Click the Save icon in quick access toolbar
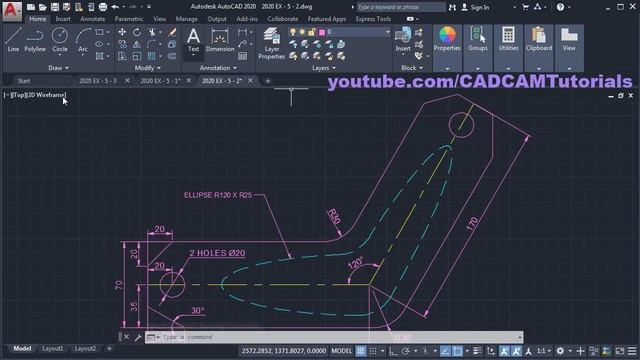The width and height of the screenshot is (640, 360). (x=55, y=7)
